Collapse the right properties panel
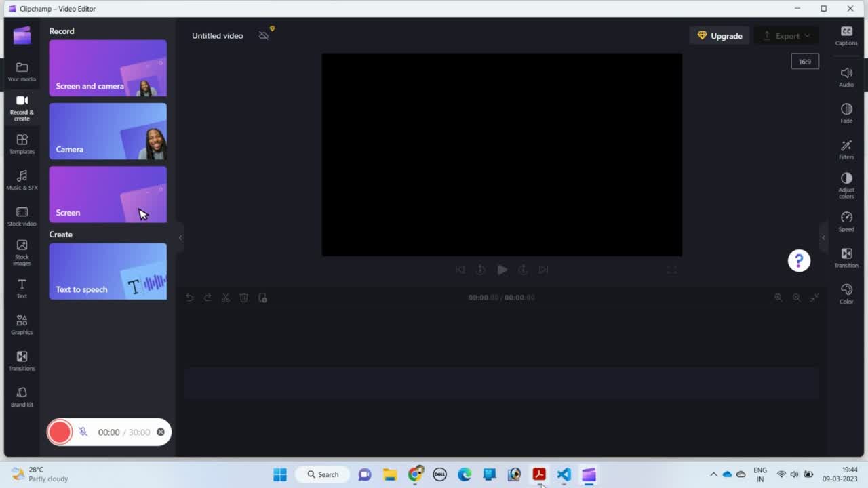This screenshot has width=868, height=488. tap(823, 237)
